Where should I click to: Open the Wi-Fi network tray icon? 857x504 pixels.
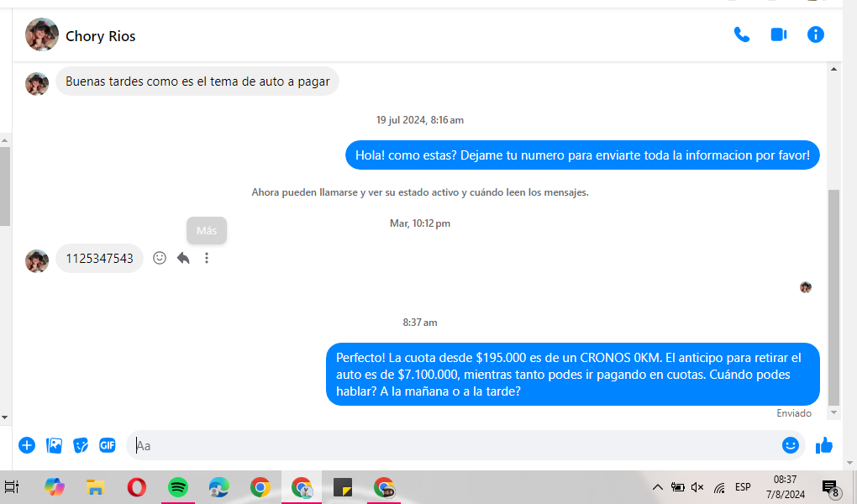719,487
